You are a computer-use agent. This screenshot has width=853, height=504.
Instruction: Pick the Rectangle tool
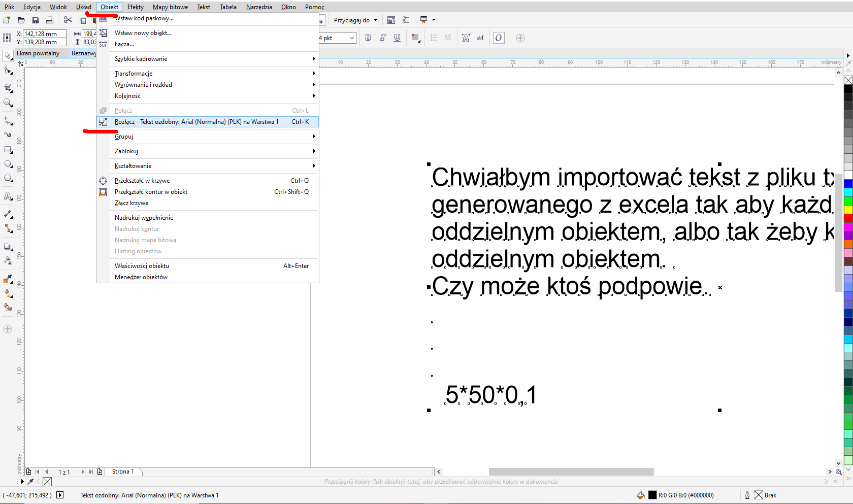pyautogui.click(x=8, y=150)
